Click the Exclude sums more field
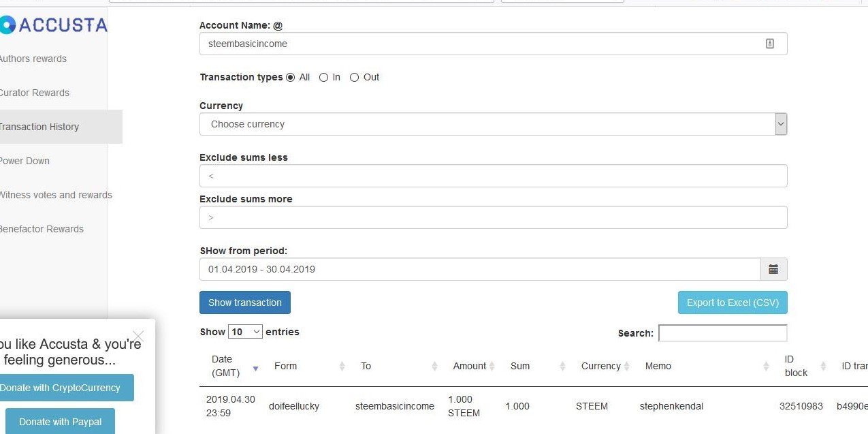Viewport: 868px width, 434px height. [x=493, y=217]
